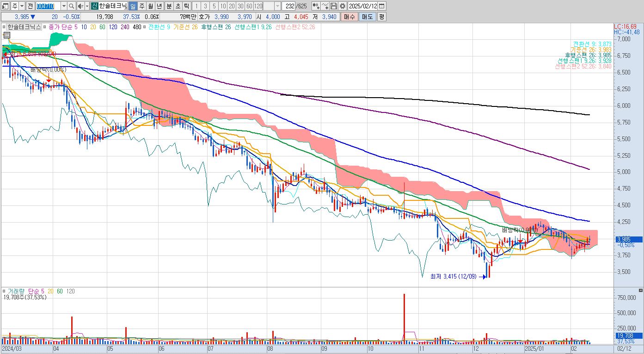644x354 pixels.
Task: Click the 전환선 9 legend label
Action: click(x=159, y=27)
